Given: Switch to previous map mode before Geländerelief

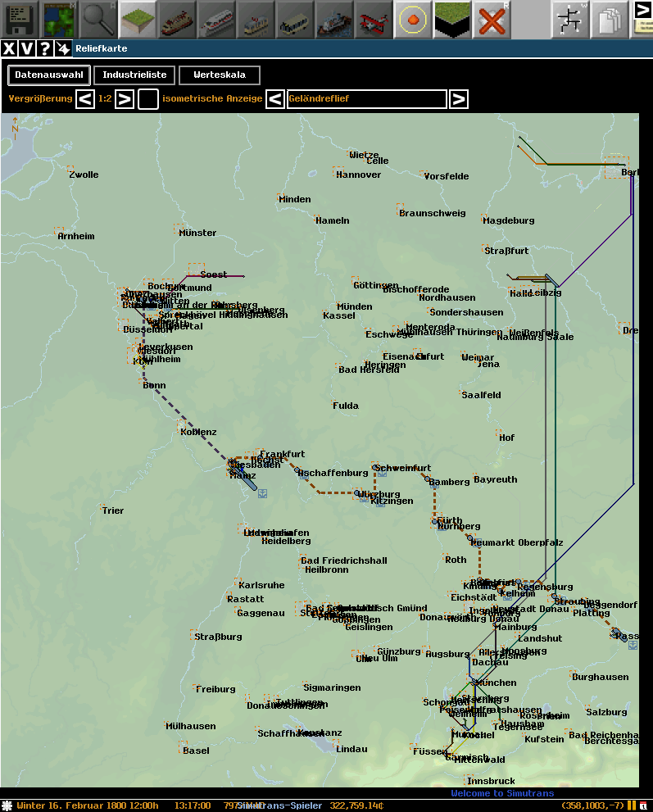Looking at the screenshot, I should coord(276,99).
